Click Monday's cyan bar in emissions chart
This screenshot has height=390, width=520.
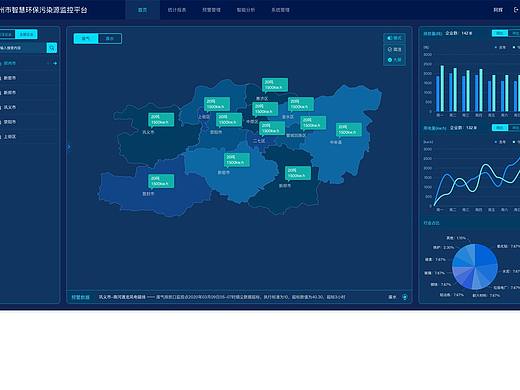[442, 88]
